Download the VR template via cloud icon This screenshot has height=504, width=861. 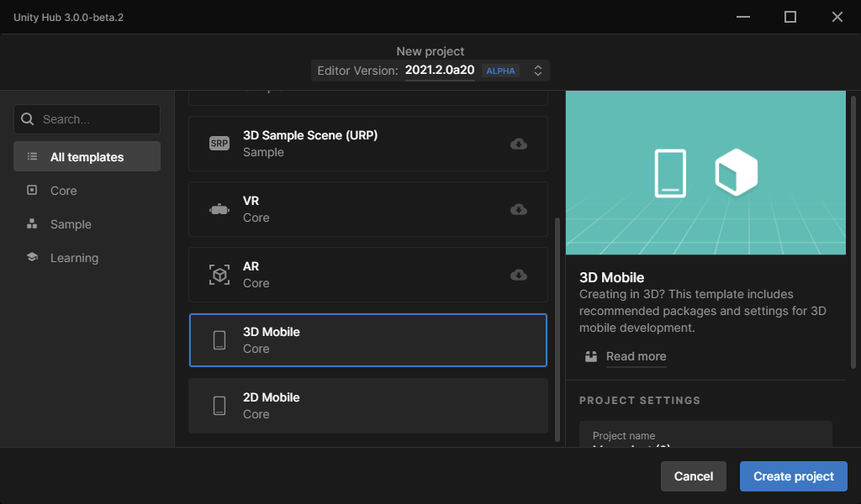point(519,209)
